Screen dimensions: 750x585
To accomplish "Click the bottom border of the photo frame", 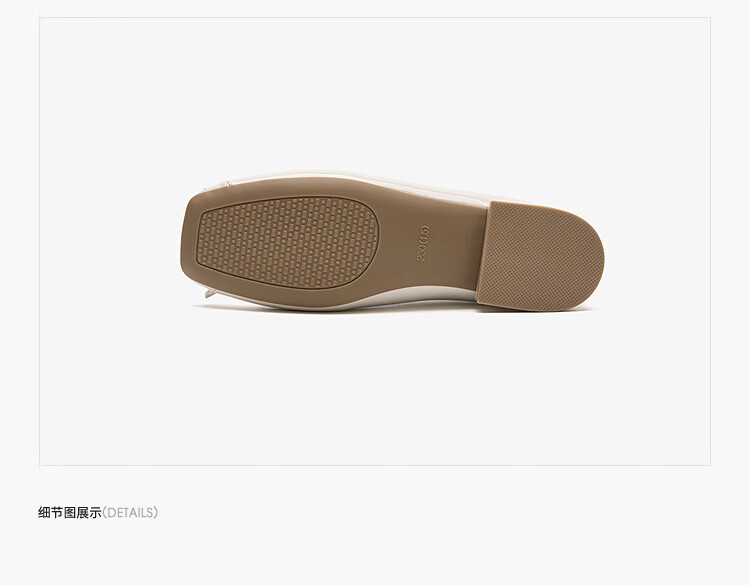I will tap(375, 464).
